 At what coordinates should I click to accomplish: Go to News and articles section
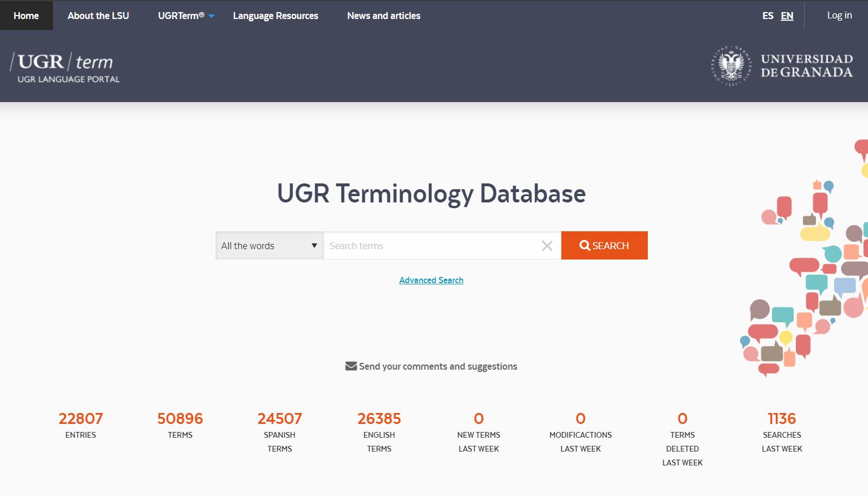click(x=383, y=16)
